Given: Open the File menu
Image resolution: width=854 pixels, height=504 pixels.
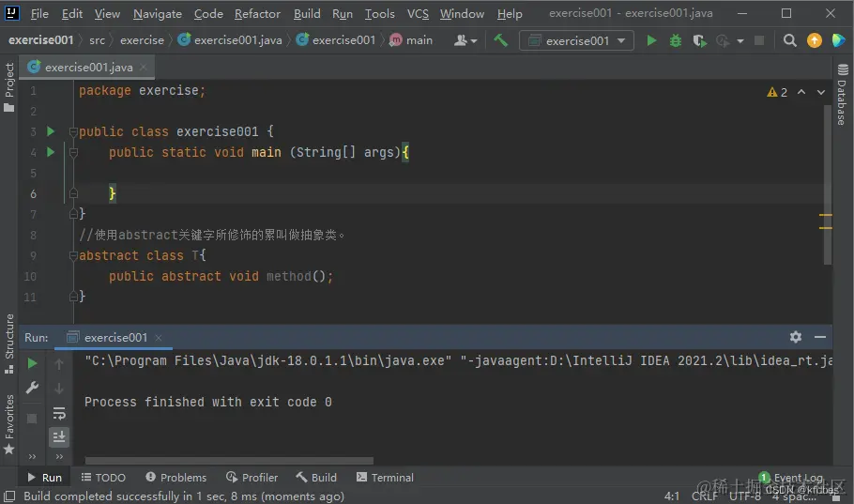Looking at the screenshot, I should click(x=39, y=14).
